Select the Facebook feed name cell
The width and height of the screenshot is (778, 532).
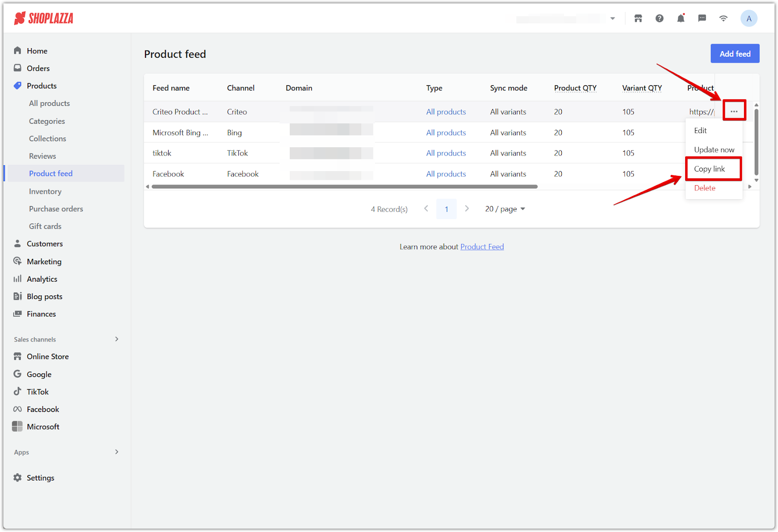point(168,174)
